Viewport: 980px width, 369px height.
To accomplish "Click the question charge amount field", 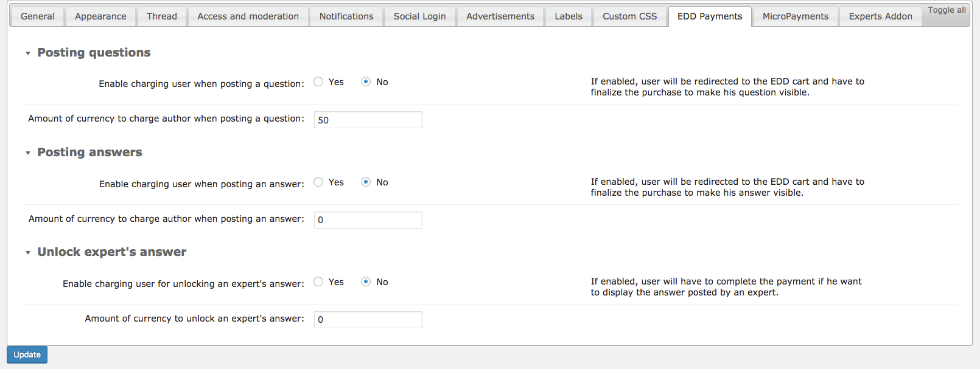I will [x=368, y=120].
